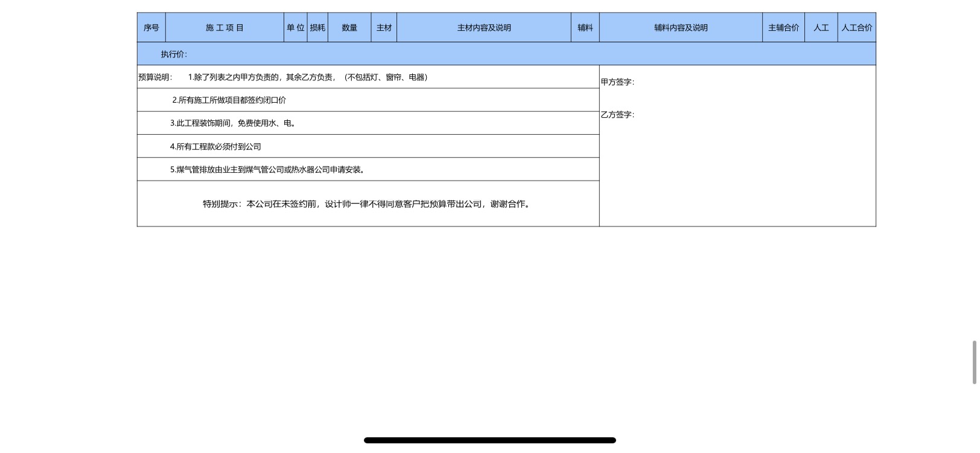Click the 甲方签字 signature label
980x453 pixels.
pyautogui.click(x=617, y=82)
